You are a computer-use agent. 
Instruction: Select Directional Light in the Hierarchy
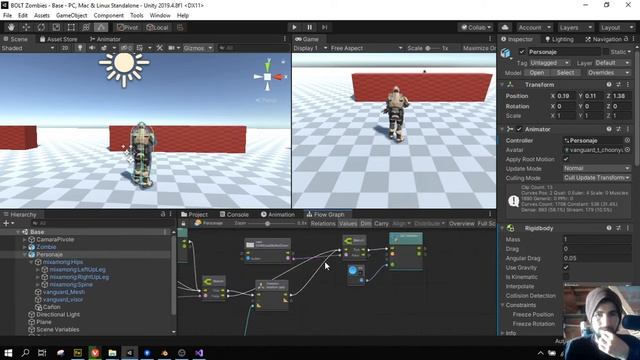[58, 314]
